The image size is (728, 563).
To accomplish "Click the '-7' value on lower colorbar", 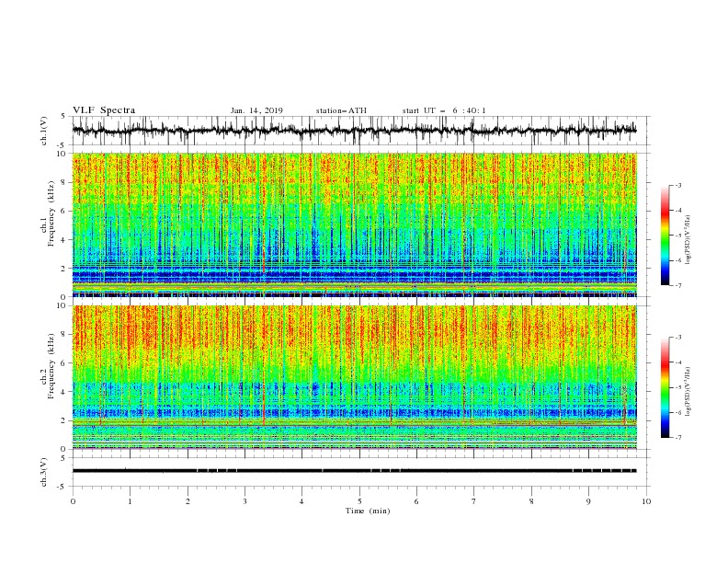I will click(678, 437).
